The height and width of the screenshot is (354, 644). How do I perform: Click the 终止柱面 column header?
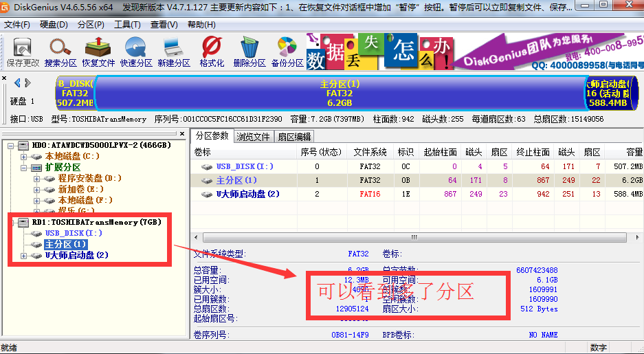coord(533,153)
